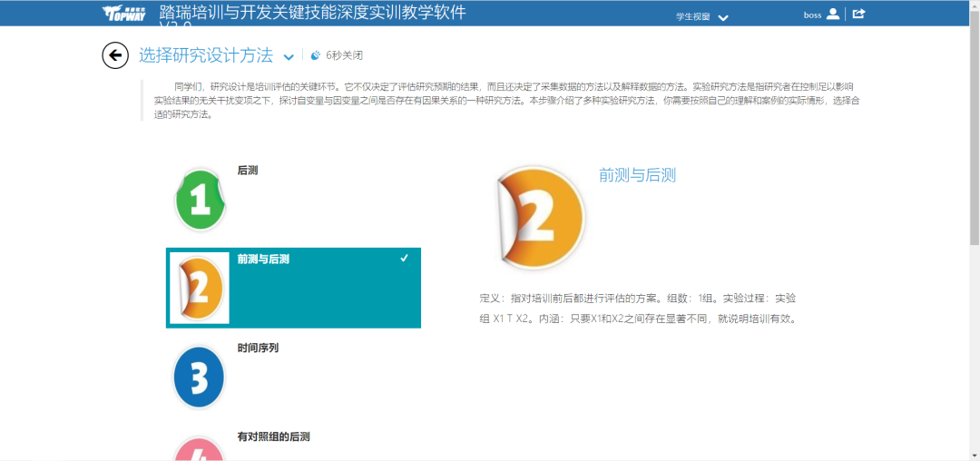Click the blue number 3 badge icon
This screenshot has height=461, width=980.
click(x=199, y=377)
